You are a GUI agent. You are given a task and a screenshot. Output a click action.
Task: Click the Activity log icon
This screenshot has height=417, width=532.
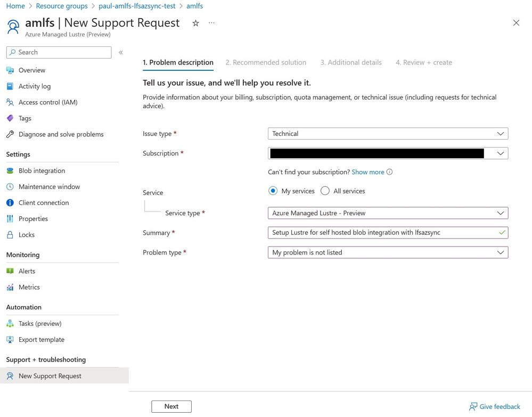[10, 86]
